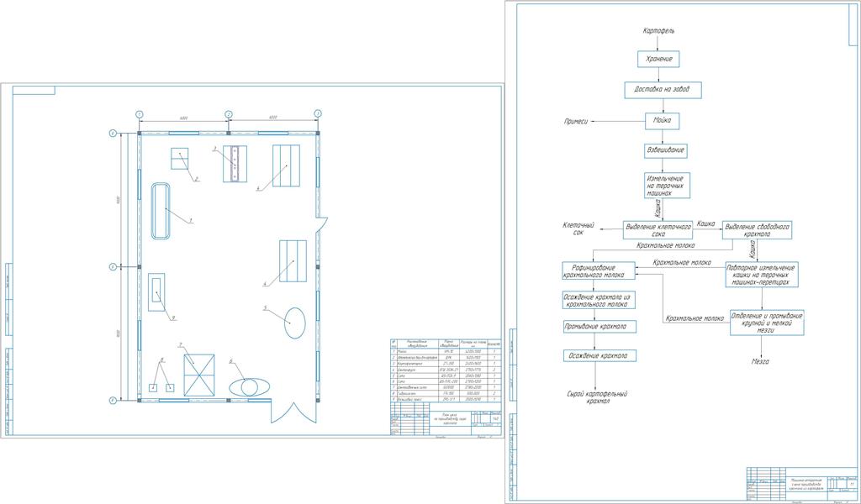Image resolution: width=861 pixels, height=504 pixels.
Task: Click 'Измельчение на терочных машинах' box
Action: point(667,186)
